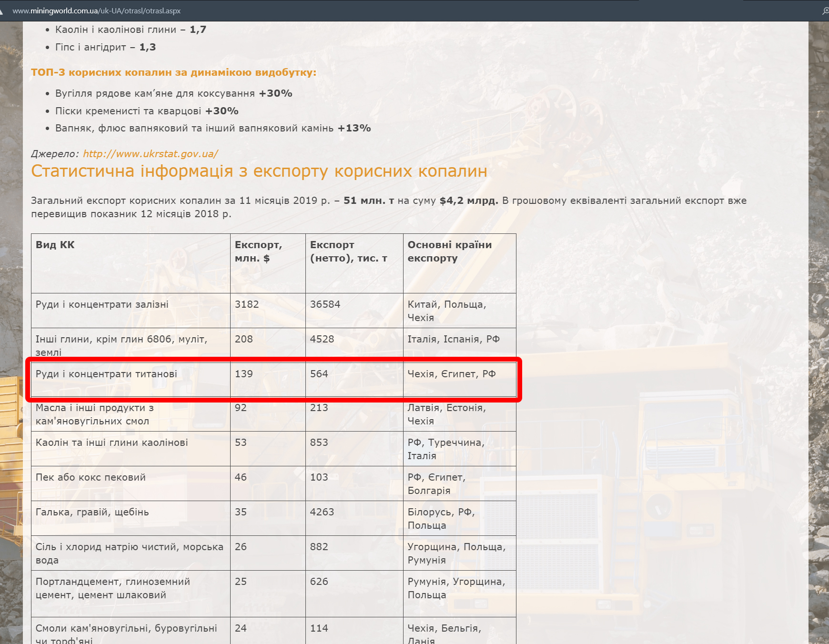
Task: Click the 'Основні країни експорту' column header
Action: pyautogui.click(x=449, y=252)
